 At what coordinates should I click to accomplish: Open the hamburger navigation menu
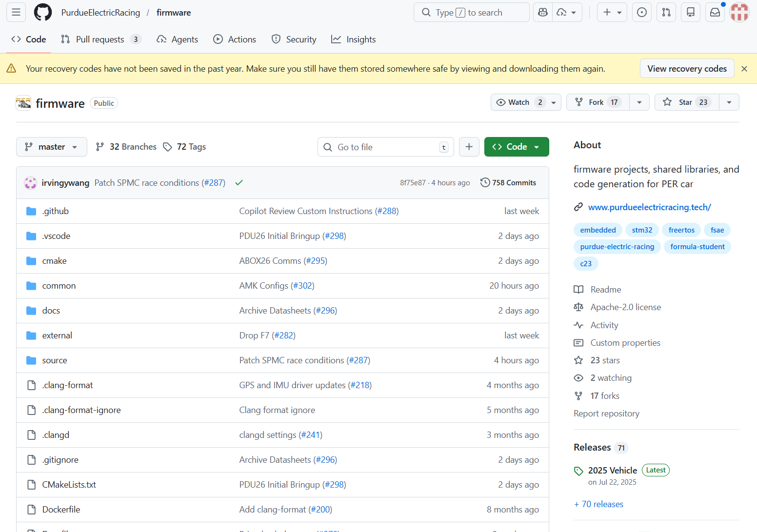tap(16, 12)
